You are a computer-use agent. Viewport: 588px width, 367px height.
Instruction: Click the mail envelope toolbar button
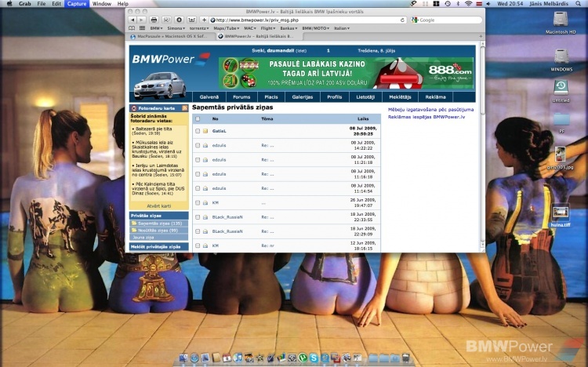pyautogui.click(x=166, y=20)
